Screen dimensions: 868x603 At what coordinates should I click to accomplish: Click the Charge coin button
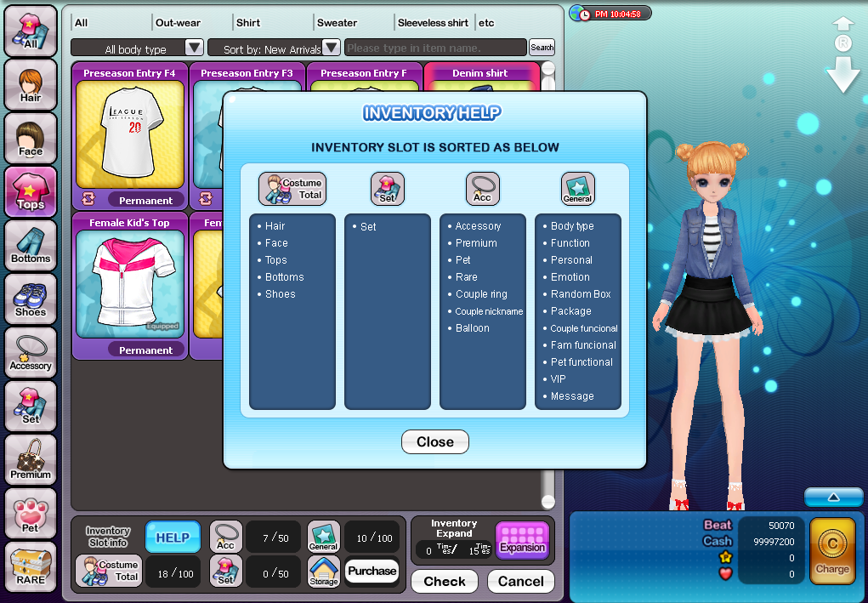pos(832,550)
